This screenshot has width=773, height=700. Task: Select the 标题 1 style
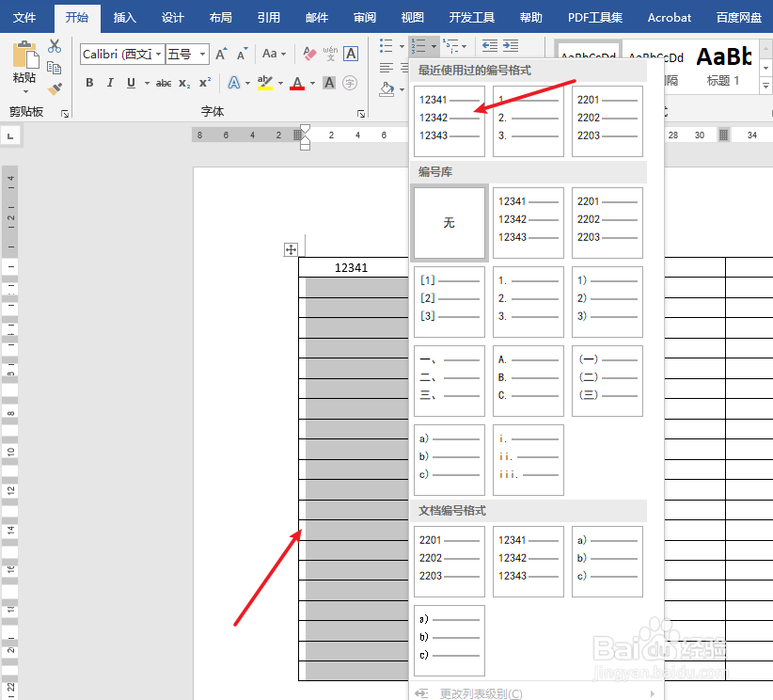pos(724,66)
